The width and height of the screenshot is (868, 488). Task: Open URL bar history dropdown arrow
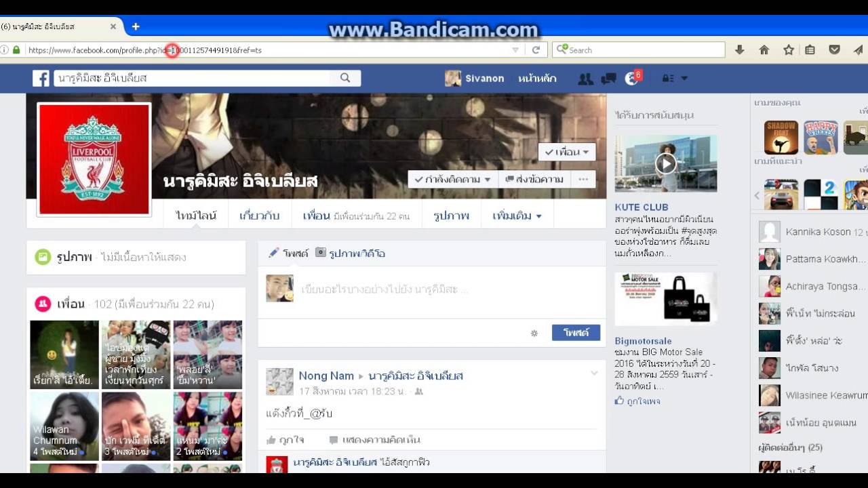click(515, 50)
